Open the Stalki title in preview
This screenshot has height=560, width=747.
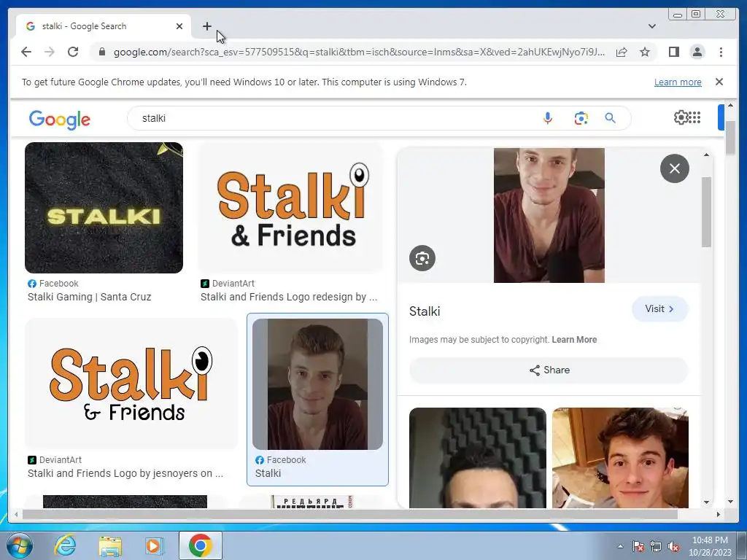coord(425,311)
